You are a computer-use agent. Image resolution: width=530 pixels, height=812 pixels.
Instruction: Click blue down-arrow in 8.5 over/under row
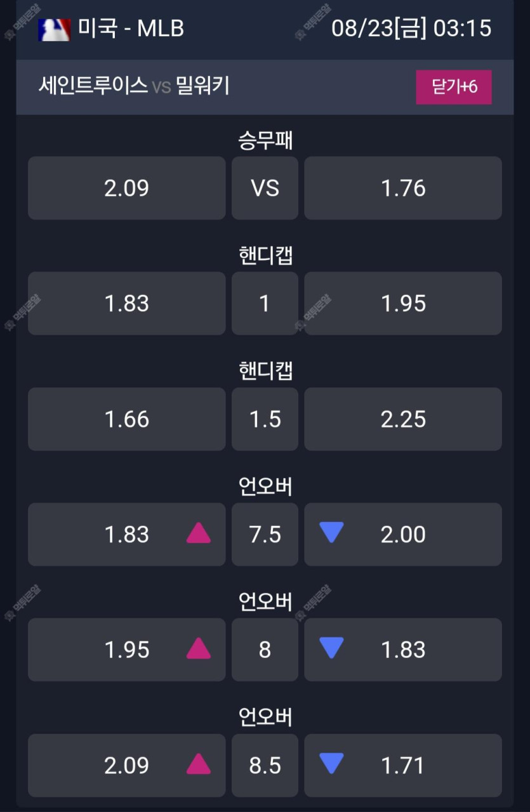[331, 764]
